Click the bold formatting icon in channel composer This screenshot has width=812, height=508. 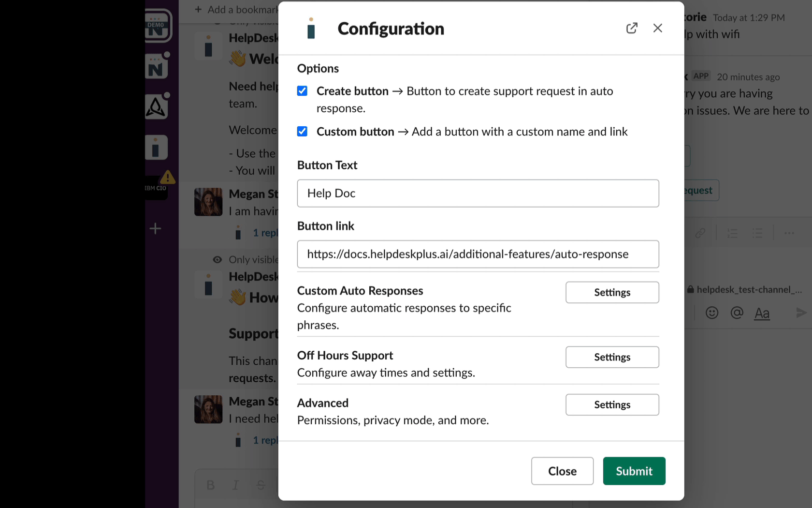click(211, 485)
